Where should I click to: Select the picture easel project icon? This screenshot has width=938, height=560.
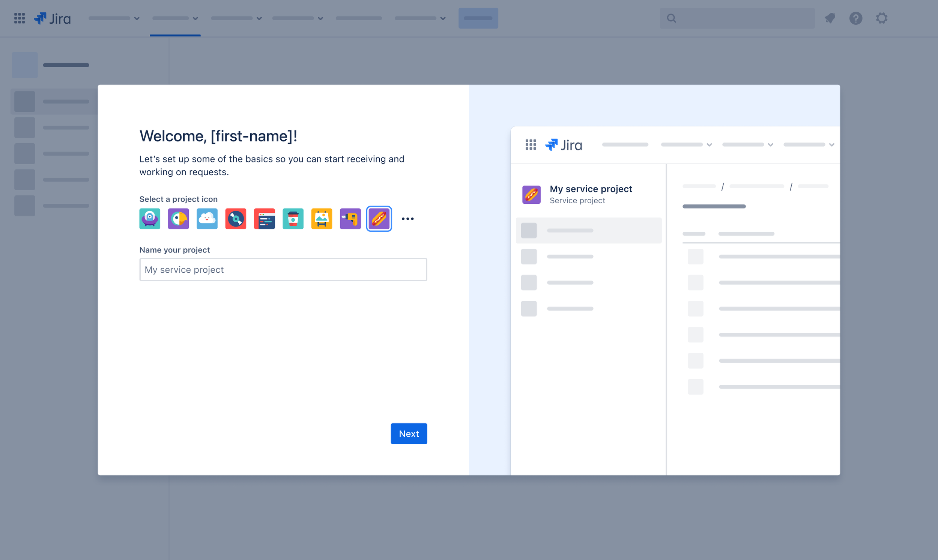[x=322, y=219]
